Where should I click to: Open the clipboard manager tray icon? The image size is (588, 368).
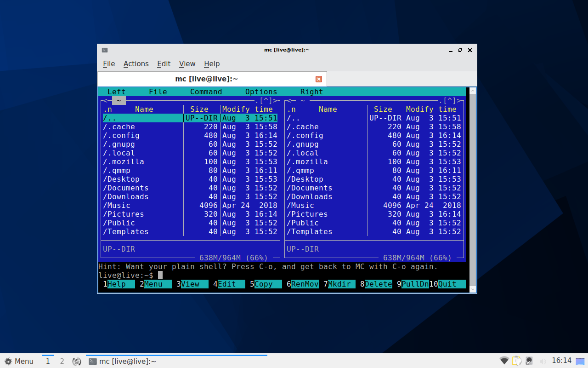point(517,361)
